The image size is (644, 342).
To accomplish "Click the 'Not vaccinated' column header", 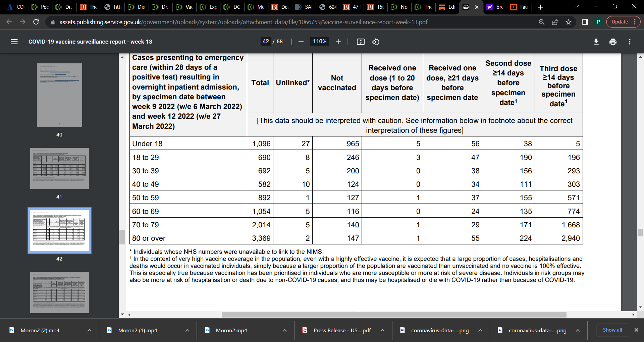I will [337, 83].
